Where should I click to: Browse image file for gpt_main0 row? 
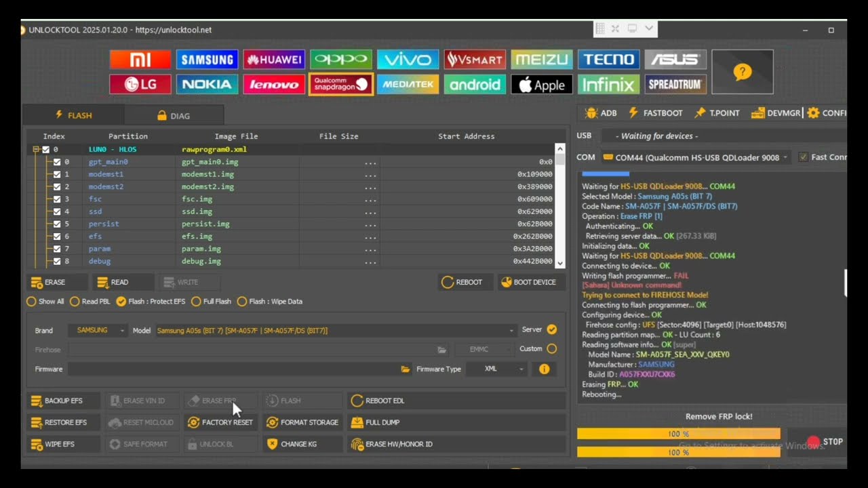[370, 163]
